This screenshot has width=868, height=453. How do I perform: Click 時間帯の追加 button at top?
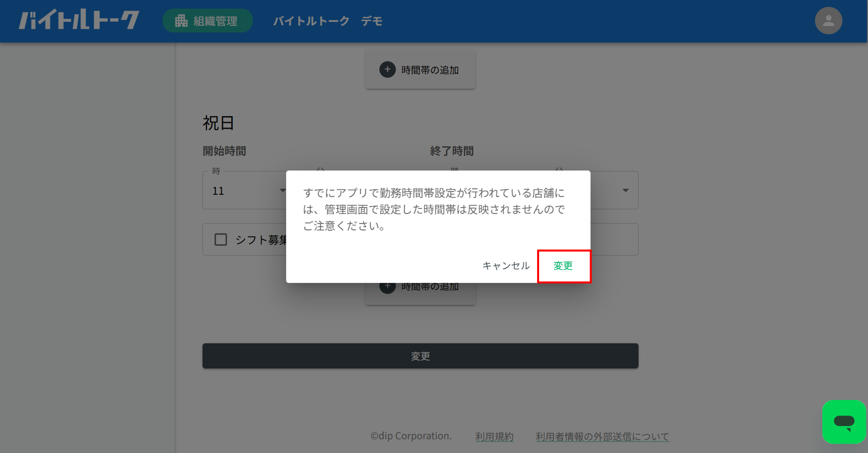click(x=420, y=70)
